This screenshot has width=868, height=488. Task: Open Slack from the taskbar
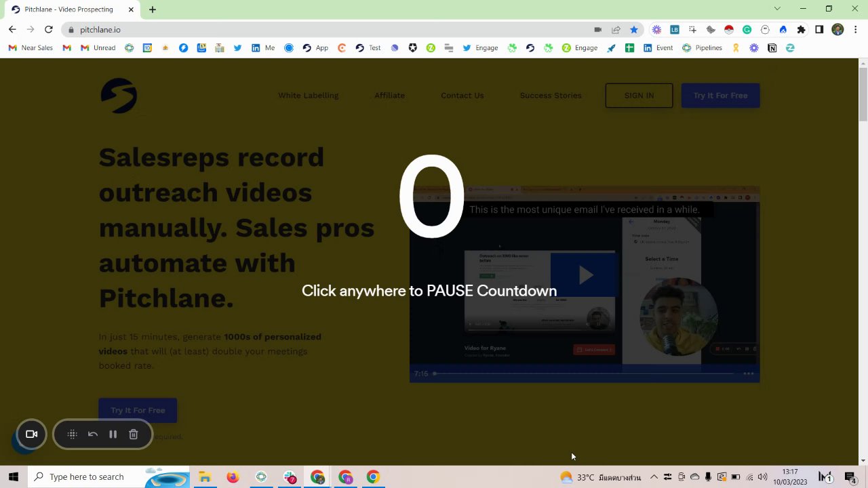coord(290,477)
